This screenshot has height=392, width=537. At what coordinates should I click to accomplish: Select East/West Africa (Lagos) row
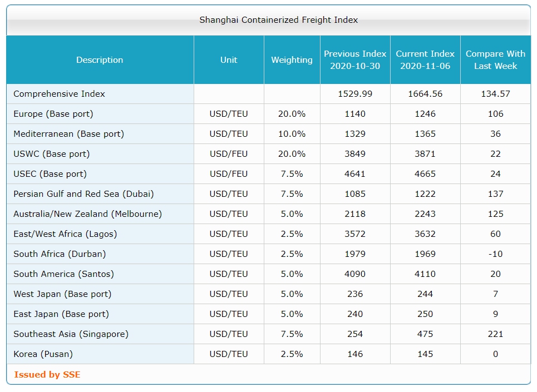tap(268, 234)
